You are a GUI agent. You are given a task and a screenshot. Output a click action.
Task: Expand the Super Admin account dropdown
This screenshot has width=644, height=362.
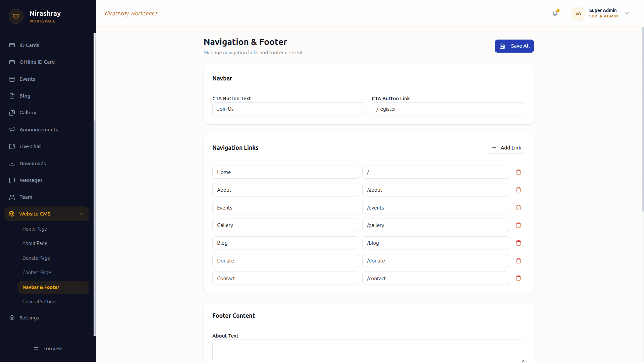[x=627, y=13]
